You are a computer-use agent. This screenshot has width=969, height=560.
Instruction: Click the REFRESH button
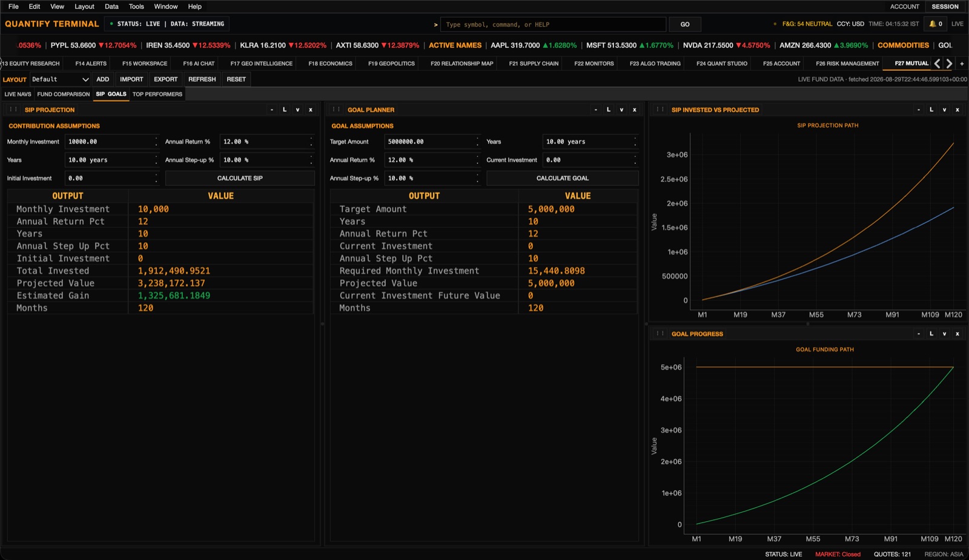(x=202, y=79)
